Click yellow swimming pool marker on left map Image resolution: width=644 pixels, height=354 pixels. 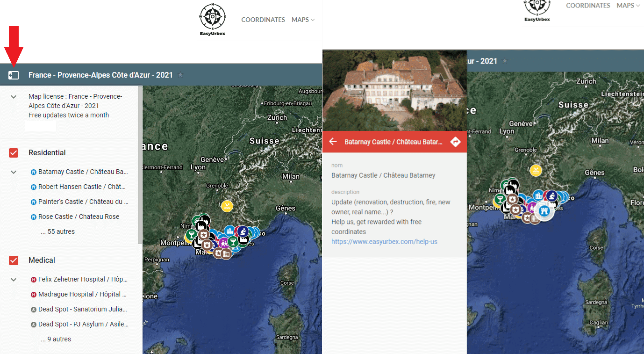227,206
